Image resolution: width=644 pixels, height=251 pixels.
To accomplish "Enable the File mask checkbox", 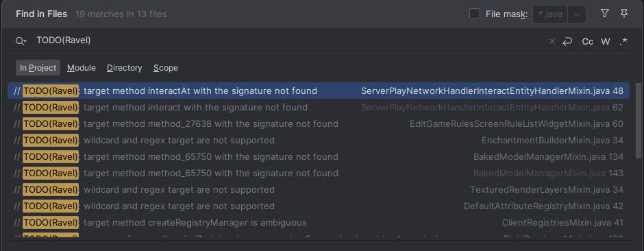I will point(475,14).
